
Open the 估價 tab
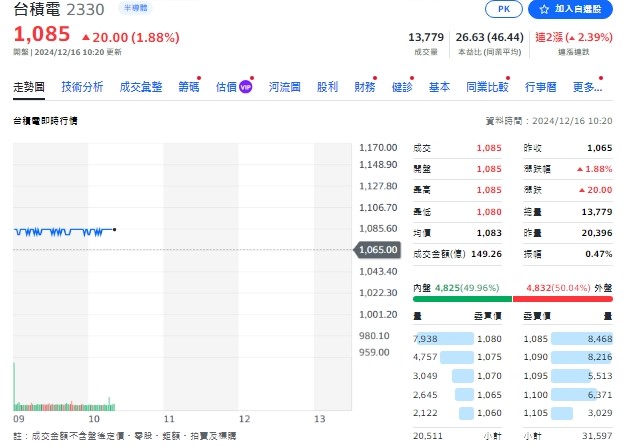click(226, 87)
